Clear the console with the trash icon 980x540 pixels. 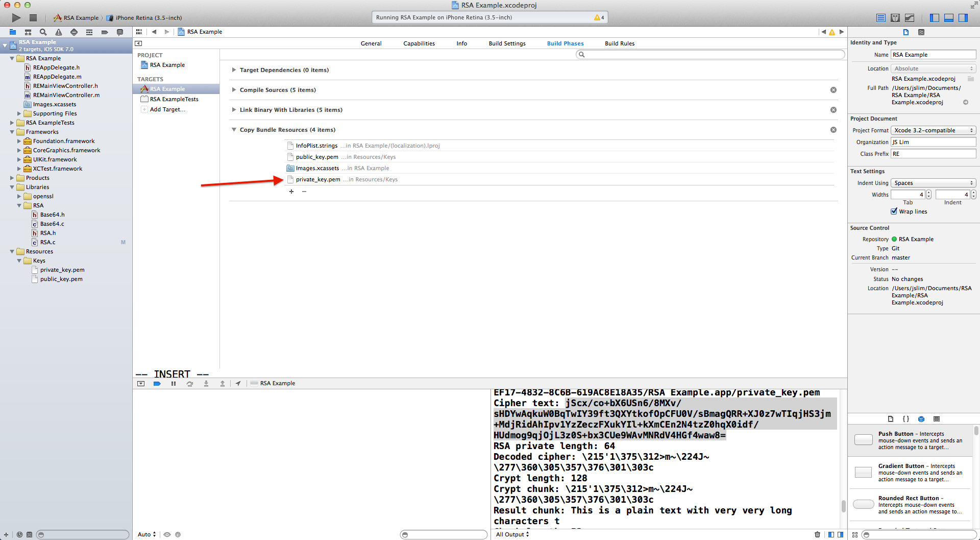point(817,534)
